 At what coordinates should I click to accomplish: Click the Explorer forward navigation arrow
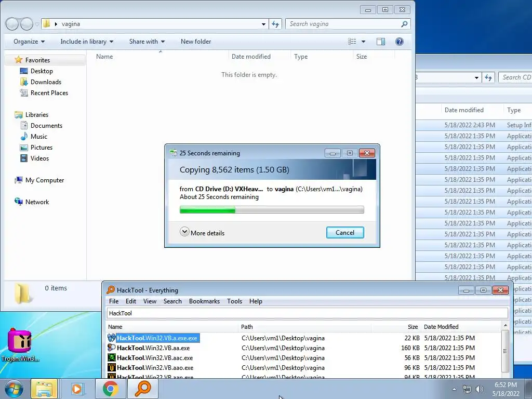[x=27, y=24]
